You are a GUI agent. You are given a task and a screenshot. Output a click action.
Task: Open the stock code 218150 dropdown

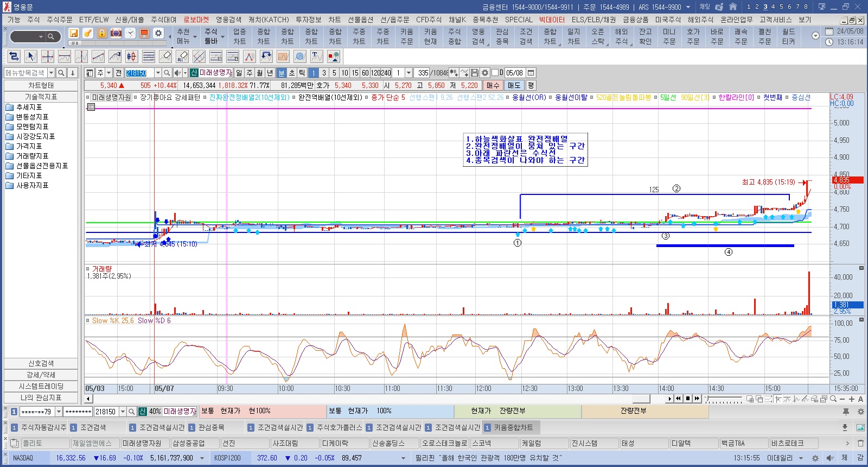point(158,73)
